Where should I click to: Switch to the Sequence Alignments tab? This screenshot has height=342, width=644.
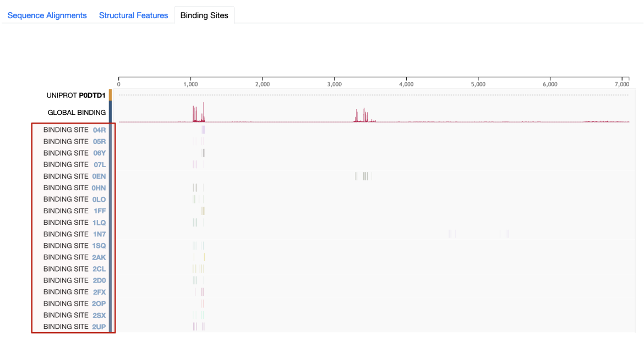pyautogui.click(x=47, y=15)
